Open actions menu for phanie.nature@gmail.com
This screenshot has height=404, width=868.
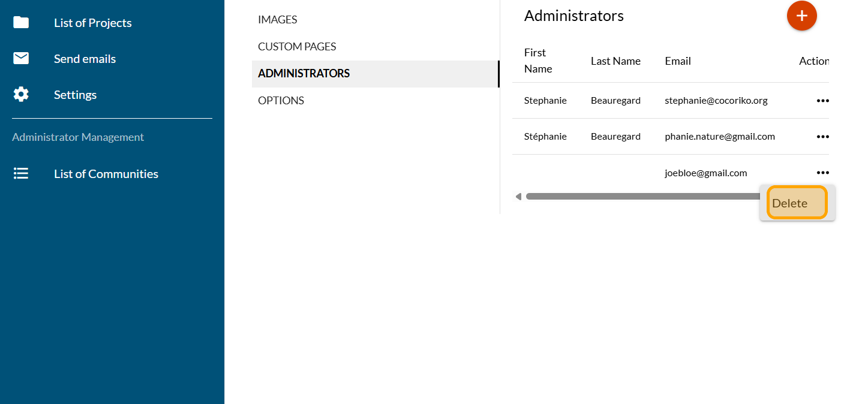click(x=822, y=137)
